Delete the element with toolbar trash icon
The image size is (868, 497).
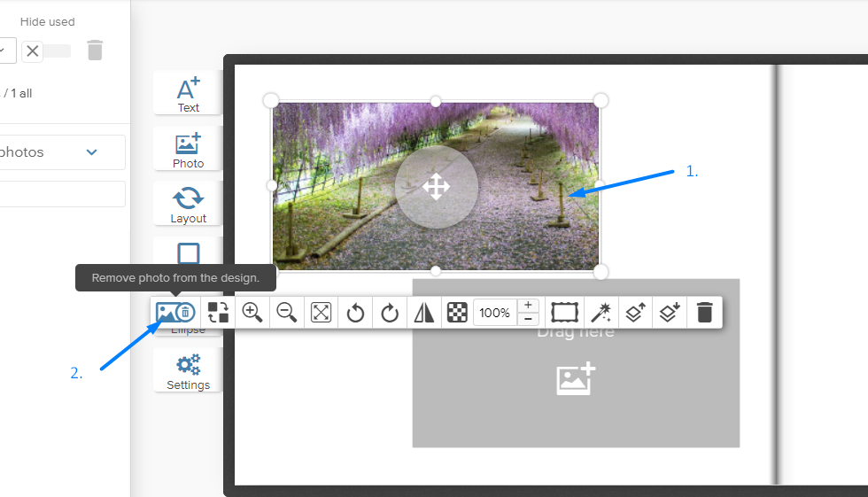(x=705, y=313)
